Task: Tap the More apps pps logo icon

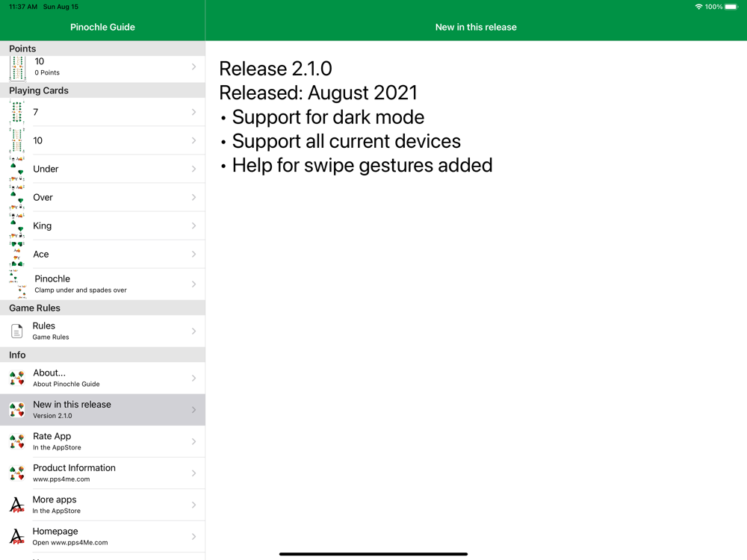Action: (16, 505)
